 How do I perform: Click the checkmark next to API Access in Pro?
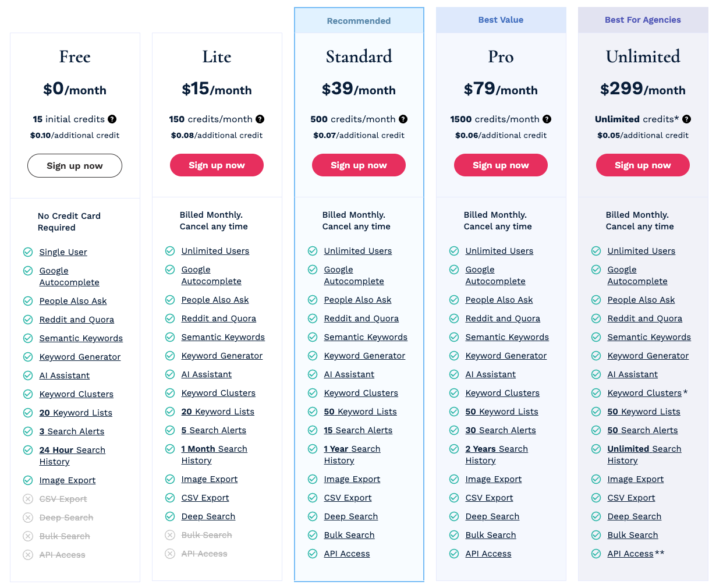click(x=454, y=554)
